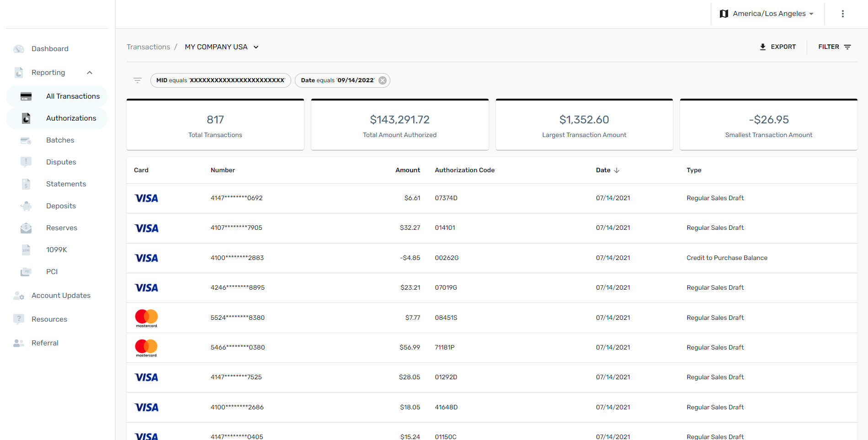Click card number 4147********7525
868x440 pixels.
[236, 377]
